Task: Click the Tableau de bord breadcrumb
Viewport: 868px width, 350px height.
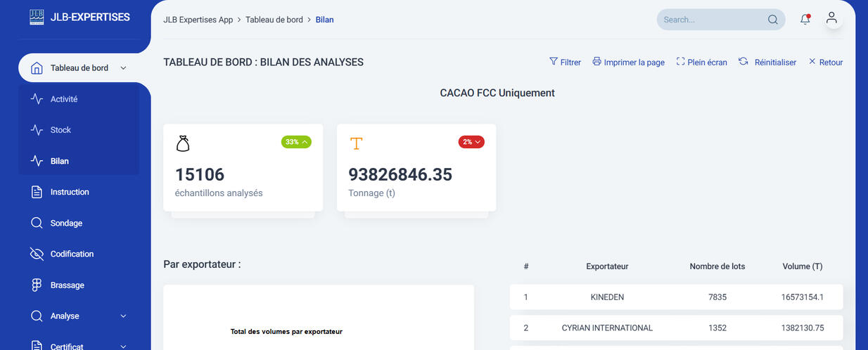Action: coord(274,20)
